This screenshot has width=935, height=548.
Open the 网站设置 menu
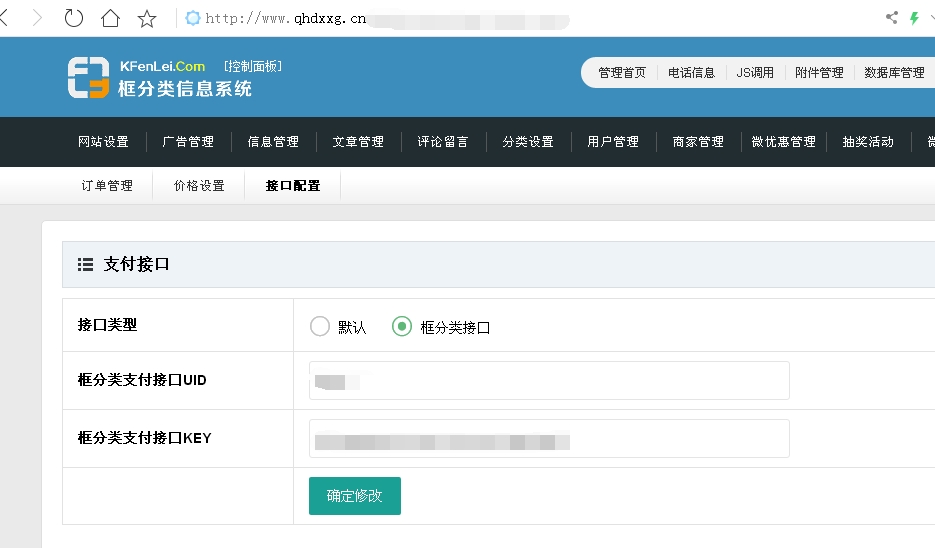click(x=103, y=142)
